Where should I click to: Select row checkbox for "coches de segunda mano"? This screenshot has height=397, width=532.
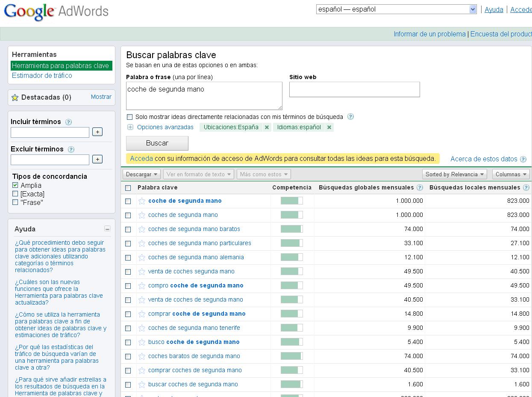click(x=128, y=215)
